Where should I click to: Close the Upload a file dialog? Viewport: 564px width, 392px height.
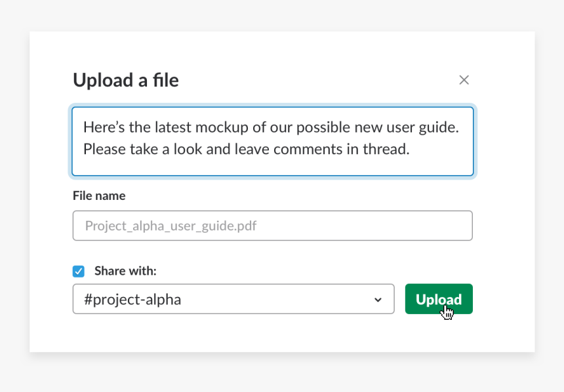point(464,80)
